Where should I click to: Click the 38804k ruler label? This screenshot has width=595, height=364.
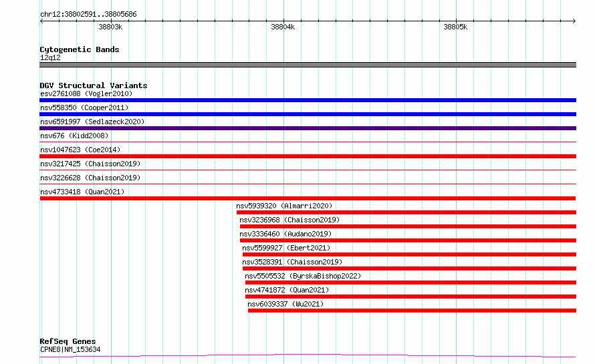pos(283,27)
